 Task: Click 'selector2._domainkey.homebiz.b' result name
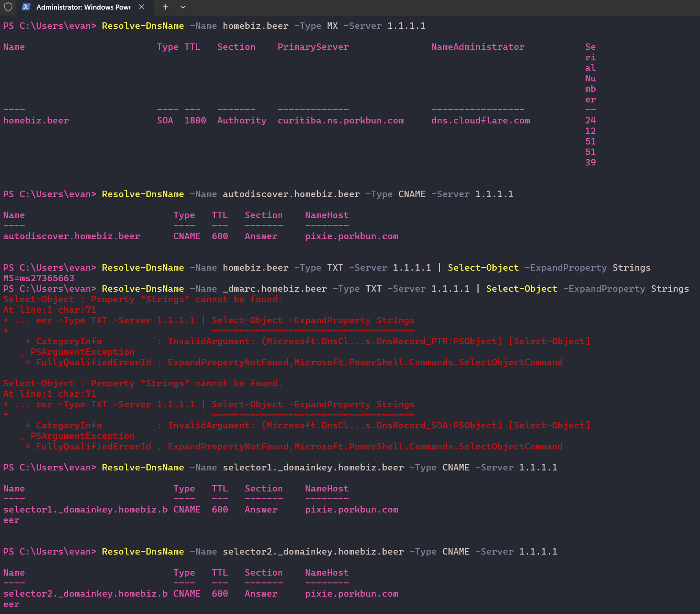pos(86,594)
